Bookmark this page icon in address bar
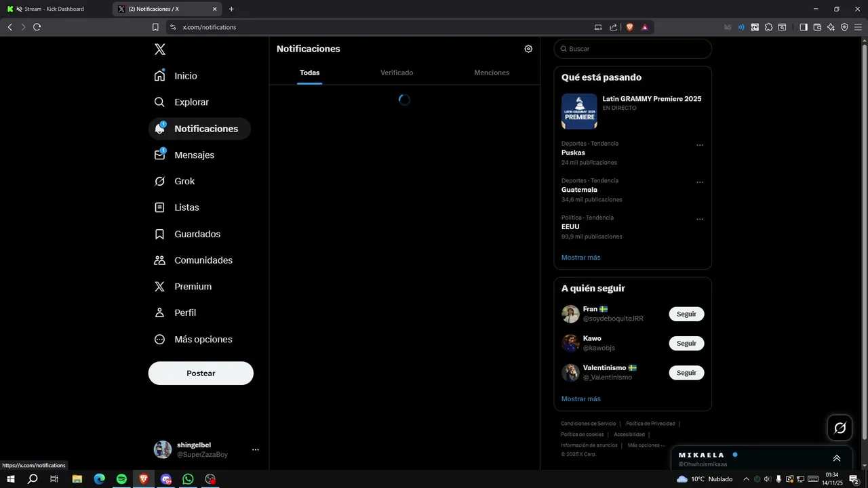868x488 pixels. 155,27
